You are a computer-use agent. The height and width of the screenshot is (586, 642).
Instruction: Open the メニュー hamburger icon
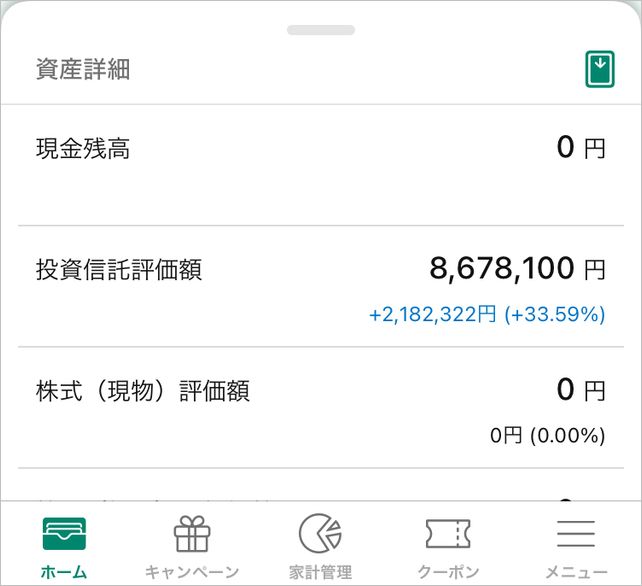coord(576,534)
